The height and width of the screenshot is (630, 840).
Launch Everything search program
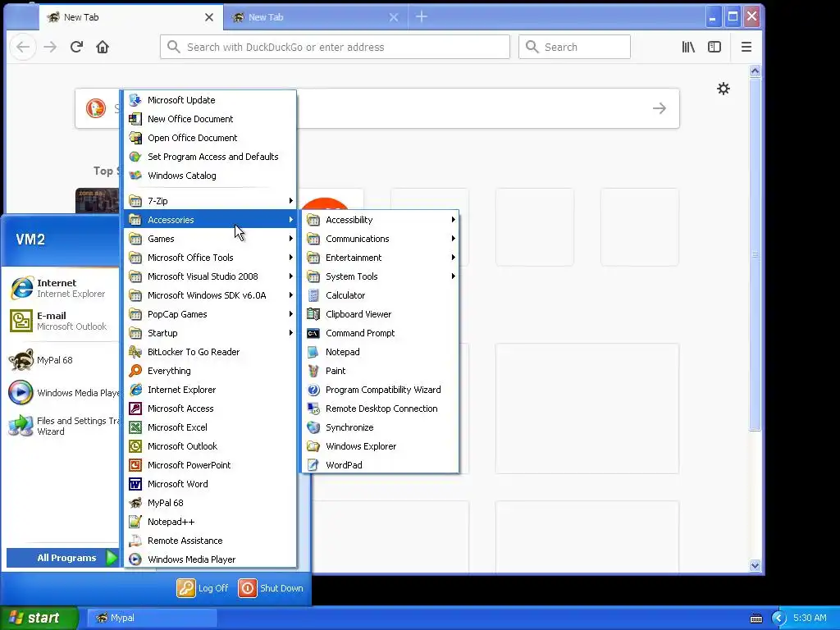[x=210, y=371]
